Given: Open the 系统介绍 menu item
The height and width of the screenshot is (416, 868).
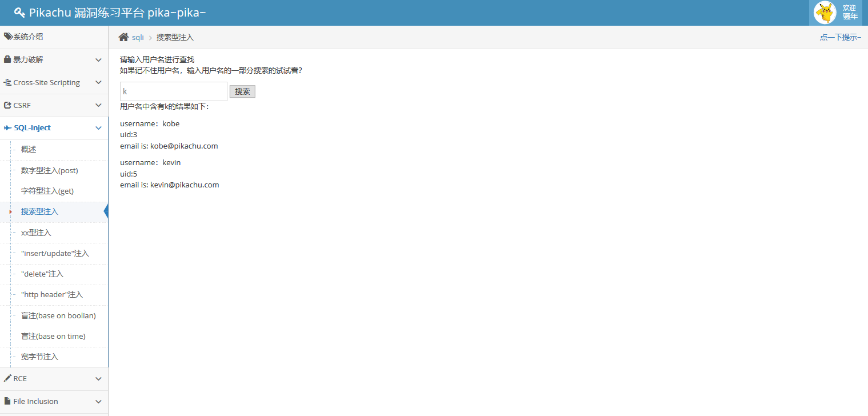Looking at the screenshot, I should coord(54,37).
